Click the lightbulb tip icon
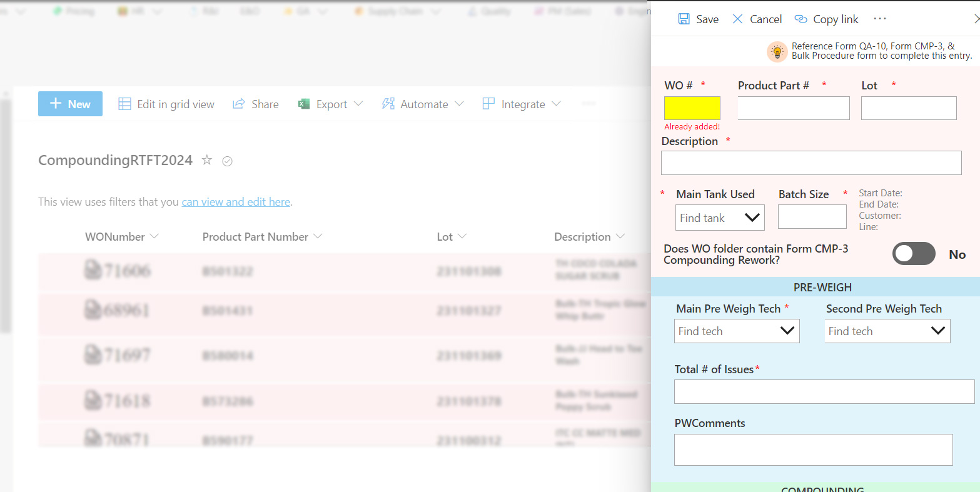The height and width of the screenshot is (492, 980). 777,51
